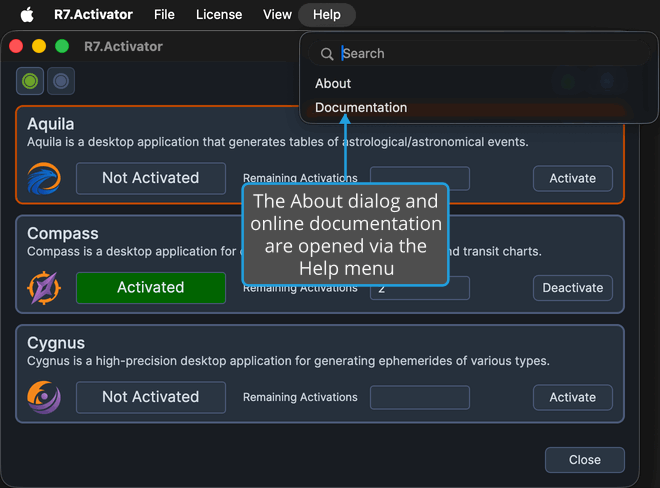Click Aquila's Not Activated status box
Image resolution: width=660 pixels, height=488 pixels.
click(x=151, y=178)
